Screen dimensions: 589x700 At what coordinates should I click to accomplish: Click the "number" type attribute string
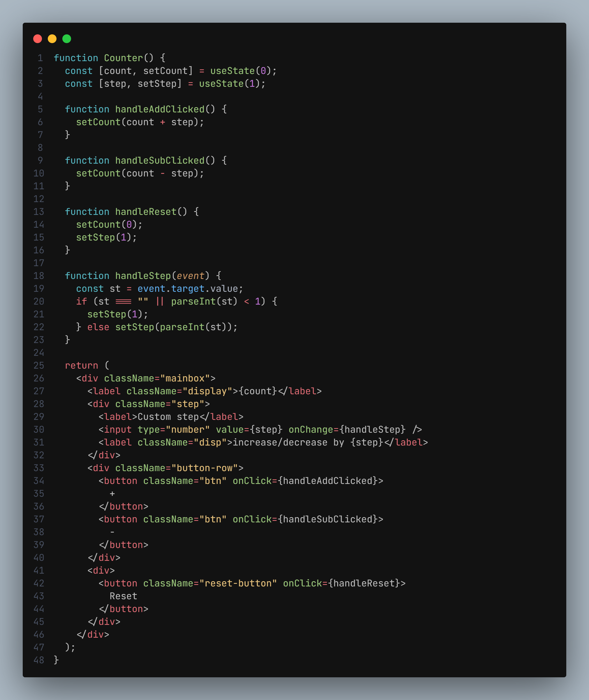pyautogui.click(x=188, y=429)
